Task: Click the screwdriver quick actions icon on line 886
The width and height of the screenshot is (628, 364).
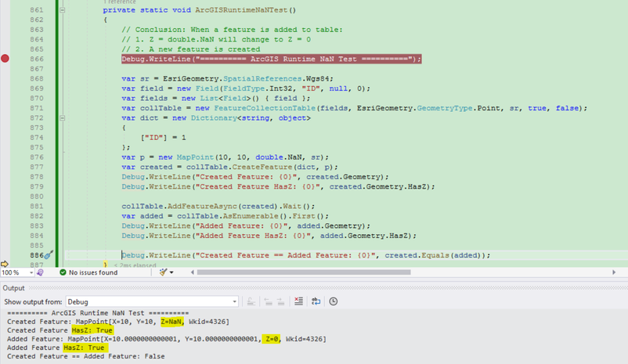Action: [x=49, y=255]
